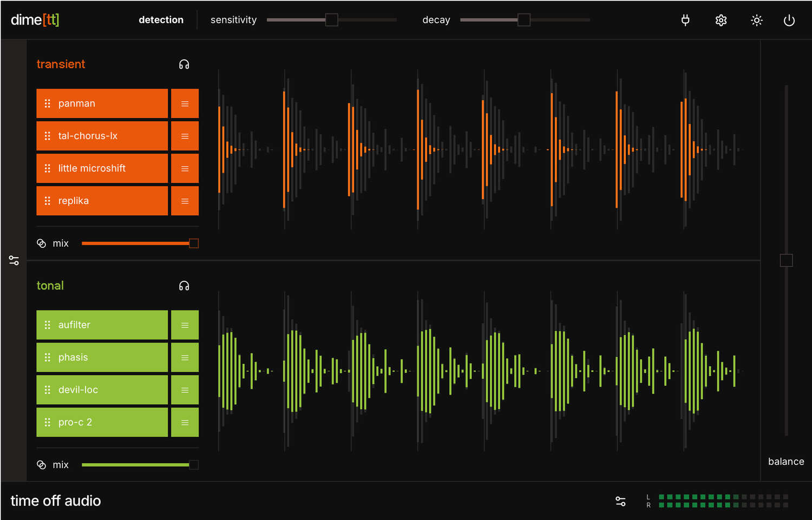Image resolution: width=812 pixels, height=520 pixels.
Task: Click the tonal mix link icon
Action: (42, 465)
